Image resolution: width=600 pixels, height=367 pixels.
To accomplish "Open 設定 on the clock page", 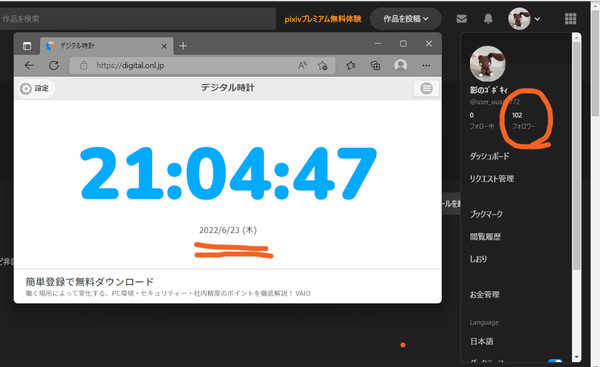I will 36,88.
